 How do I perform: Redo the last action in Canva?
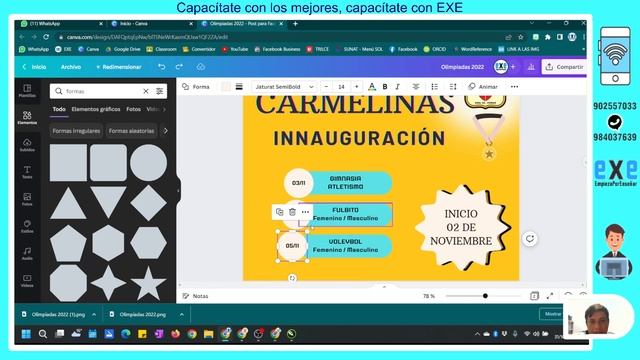179,67
